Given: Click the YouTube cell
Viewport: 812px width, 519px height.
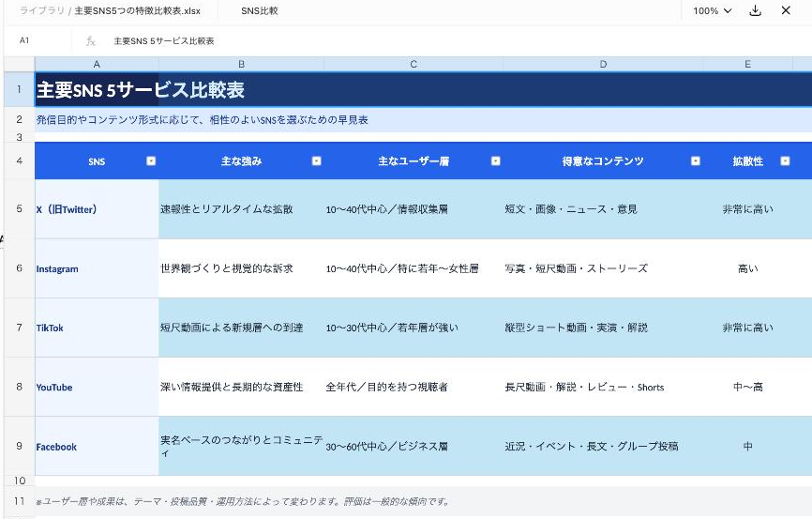Looking at the screenshot, I should coord(97,387).
